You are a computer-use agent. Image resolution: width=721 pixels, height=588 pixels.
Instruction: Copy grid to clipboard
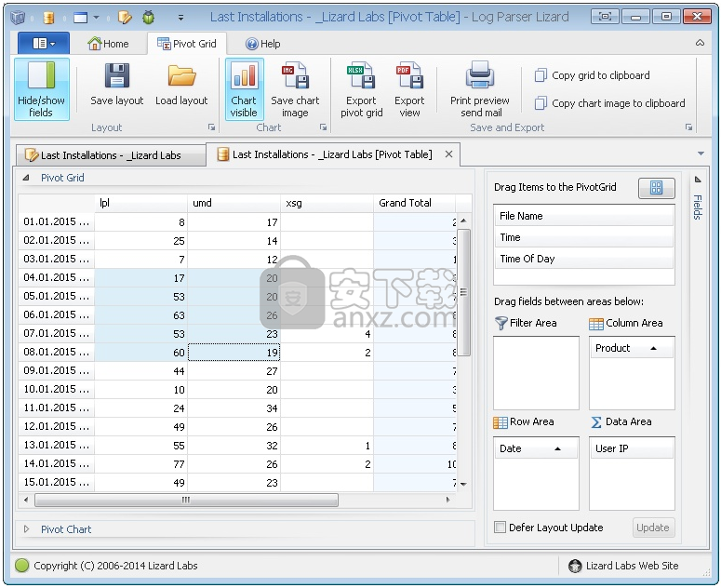[x=593, y=75]
